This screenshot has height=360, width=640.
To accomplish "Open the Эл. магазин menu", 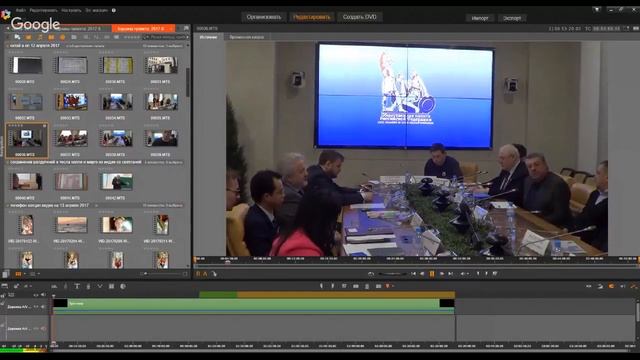I will click(97, 10).
